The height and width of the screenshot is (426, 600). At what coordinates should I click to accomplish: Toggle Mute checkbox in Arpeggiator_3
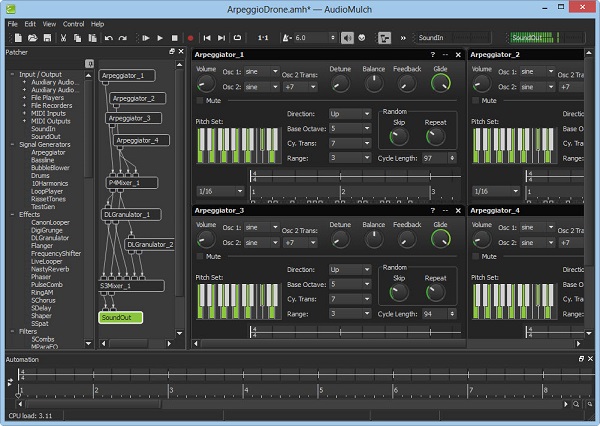coord(201,255)
